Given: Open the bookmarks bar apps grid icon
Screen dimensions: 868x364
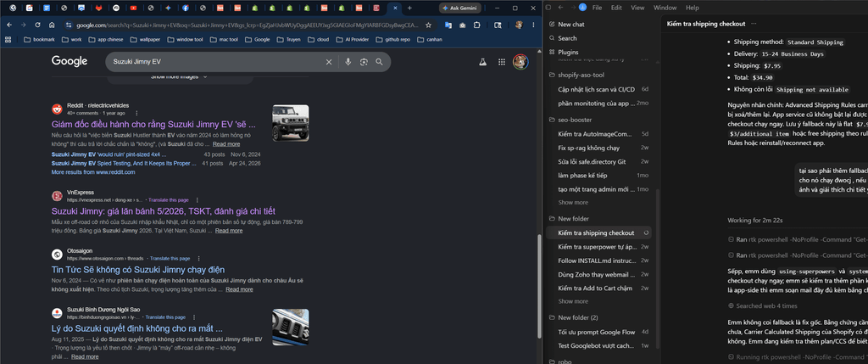Looking at the screenshot, I should coord(8,39).
